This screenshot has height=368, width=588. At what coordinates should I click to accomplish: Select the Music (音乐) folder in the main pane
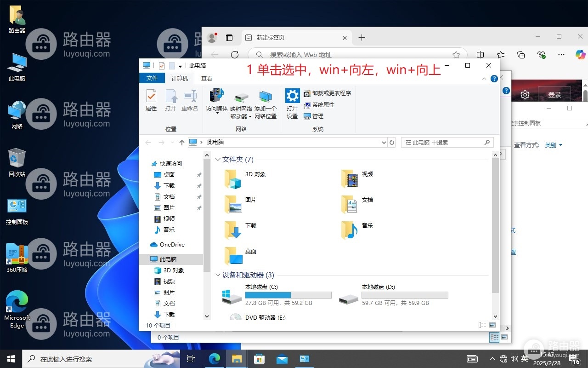[357, 230]
